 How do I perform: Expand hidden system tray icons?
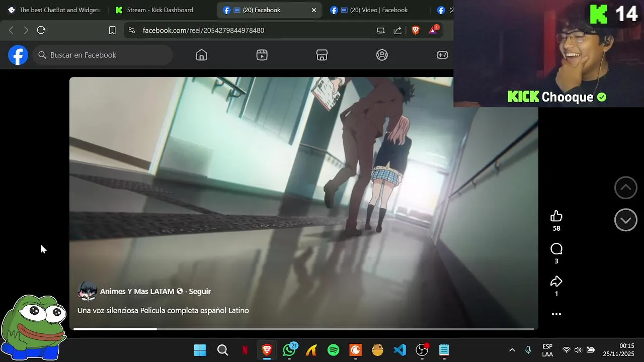tap(512, 350)
